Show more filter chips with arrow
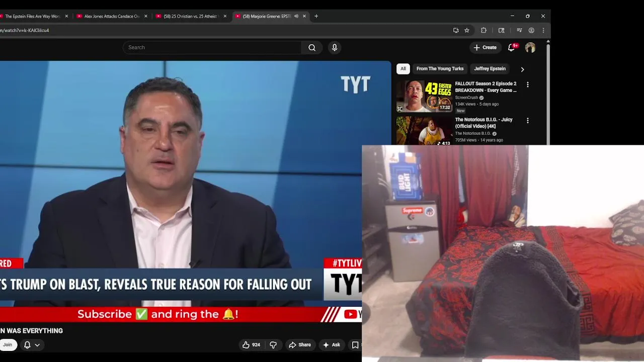 (522, 69)
